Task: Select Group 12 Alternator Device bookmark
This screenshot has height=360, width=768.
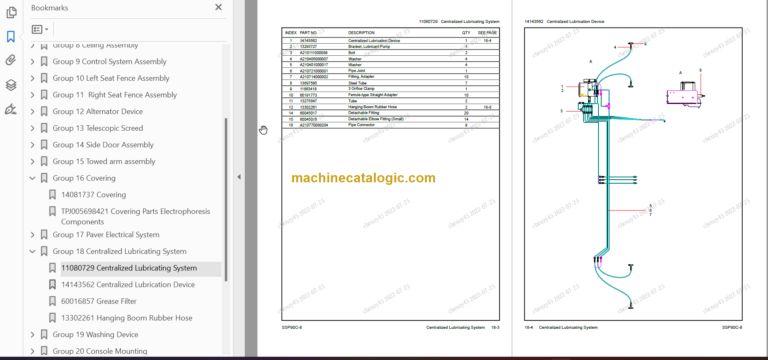Action: (x=97, y=112)
